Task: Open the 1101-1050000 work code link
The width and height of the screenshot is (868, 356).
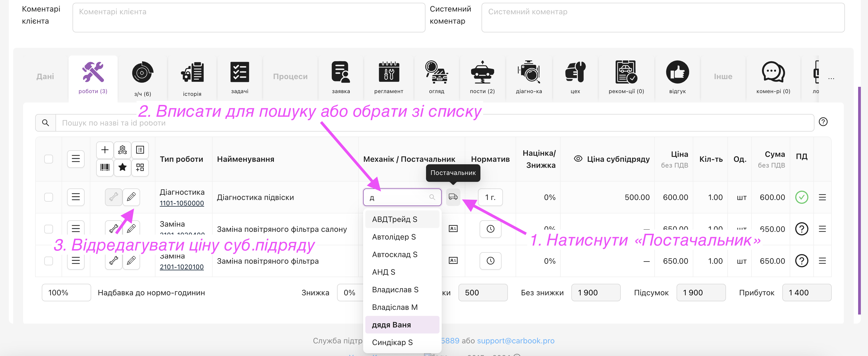Action: click(x=182, y=203)
